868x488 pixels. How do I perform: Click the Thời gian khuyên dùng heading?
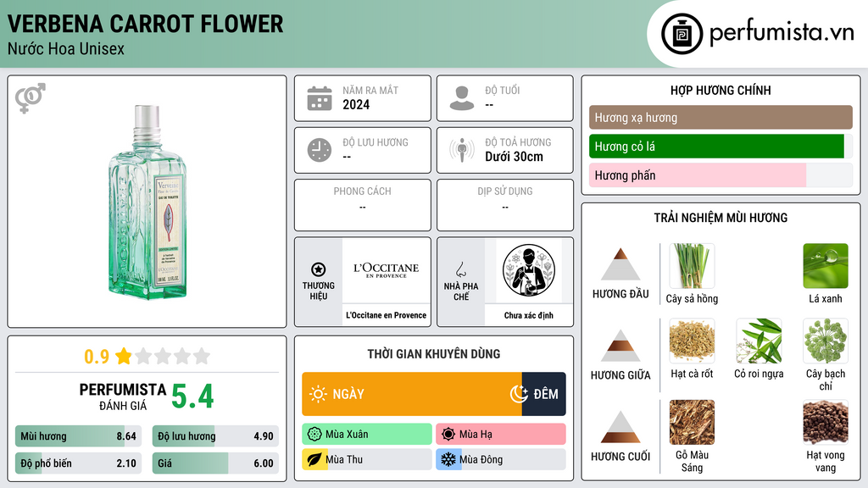point(433,354)
